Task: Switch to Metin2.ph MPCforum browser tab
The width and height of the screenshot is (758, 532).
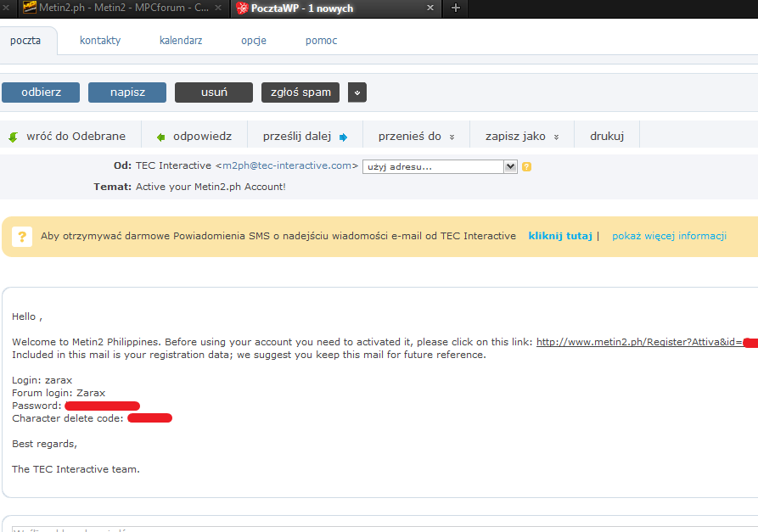Action: (123, 8)
